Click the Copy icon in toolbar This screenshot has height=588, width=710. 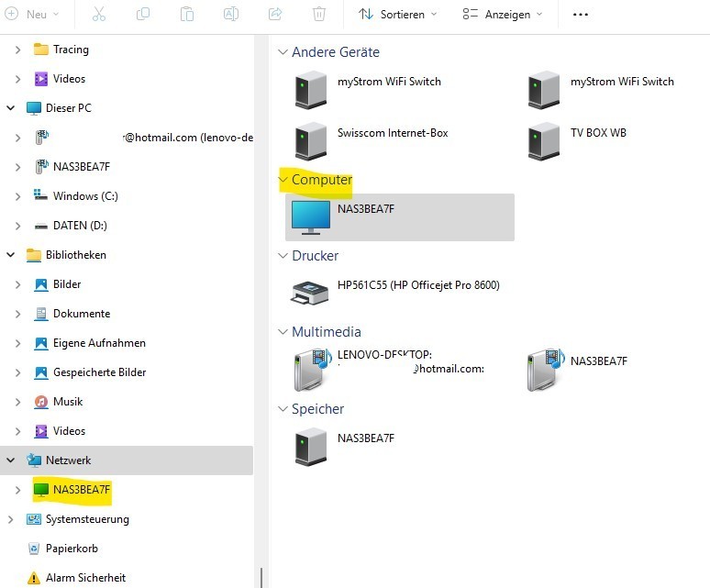(x=142, y=14)
